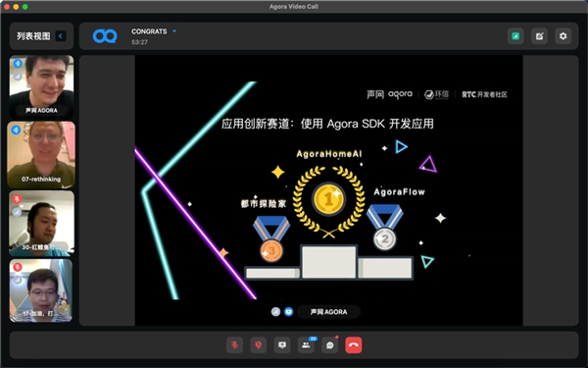This screenshot has height=368, width=588.
Task: Select the 07-rethinking participant thumbnail
Action: tap(41, 154)
